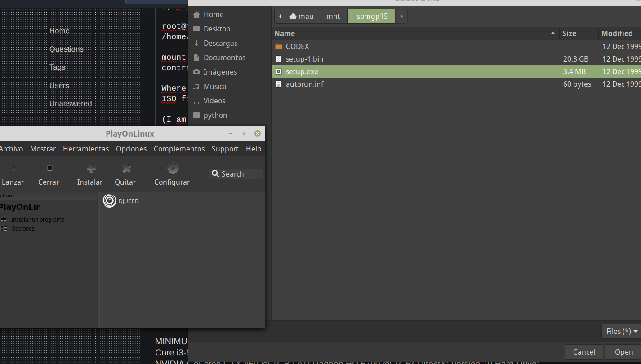Click the Música note icon in sidebar
Screen dimensions: 641x364
point(196,86)
